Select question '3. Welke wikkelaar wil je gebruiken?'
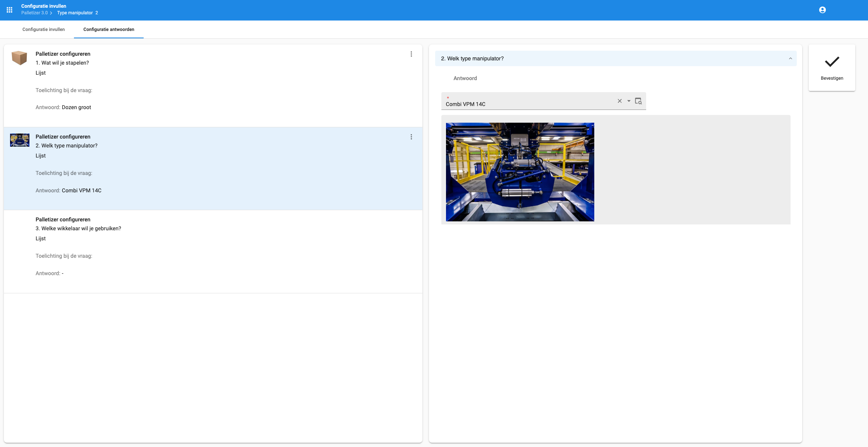The width and height of the screenshot is (868, 447). 78,228
